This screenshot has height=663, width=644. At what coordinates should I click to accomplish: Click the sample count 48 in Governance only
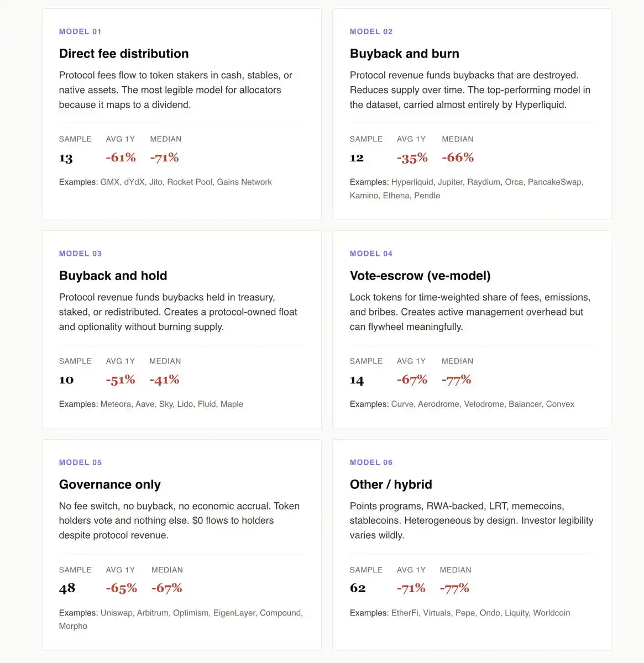67,588
